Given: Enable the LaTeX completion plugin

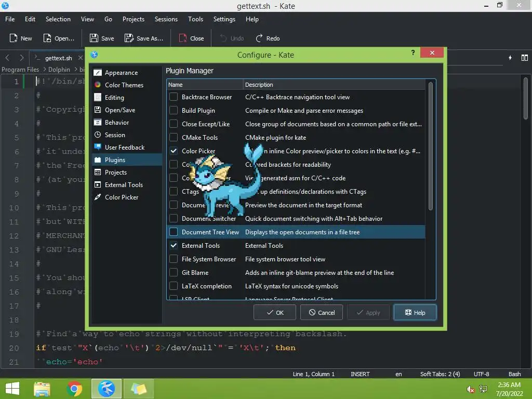Looking at the screenshot, I should coord(174,286).
